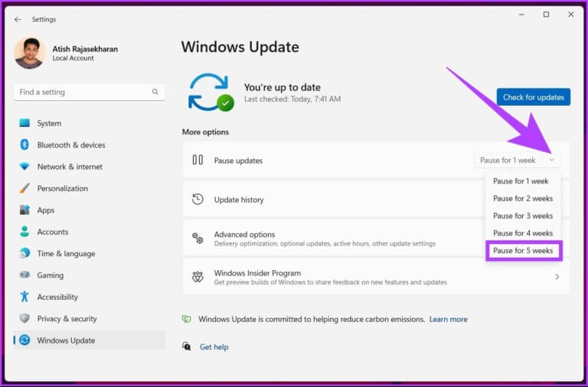The width and height of the screenshot is (588, 387).
Task: Open the Get help link
Action: [x=214, y=347]
